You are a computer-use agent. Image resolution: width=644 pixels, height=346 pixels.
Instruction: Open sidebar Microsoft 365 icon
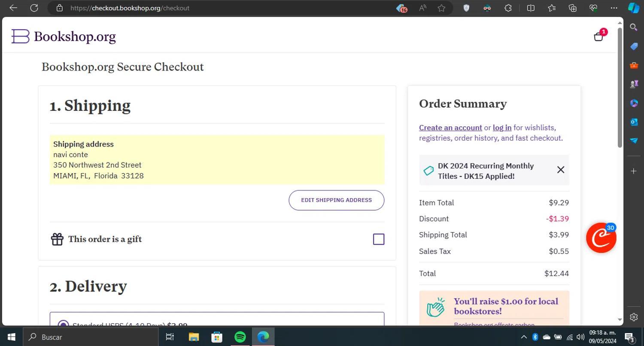coord(634,103)
